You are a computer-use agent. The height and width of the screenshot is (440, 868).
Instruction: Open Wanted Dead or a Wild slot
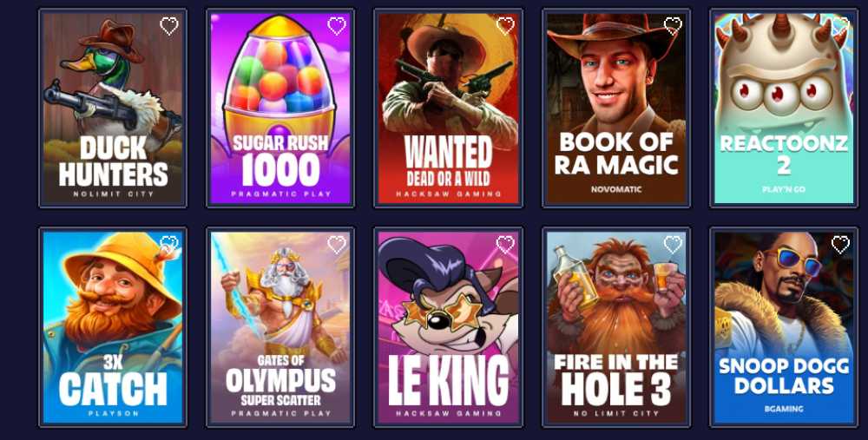(449, 108)
